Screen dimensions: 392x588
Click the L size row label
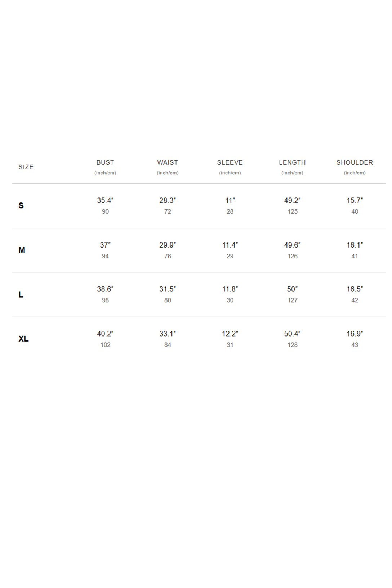(x=21, y=295)
